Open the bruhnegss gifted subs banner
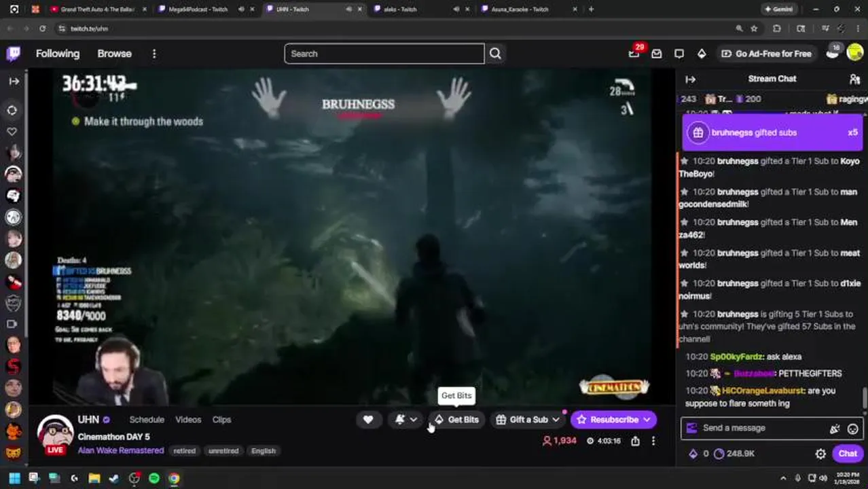The width and height of the screenshot is (868, 489). click(x=772, y=132)
